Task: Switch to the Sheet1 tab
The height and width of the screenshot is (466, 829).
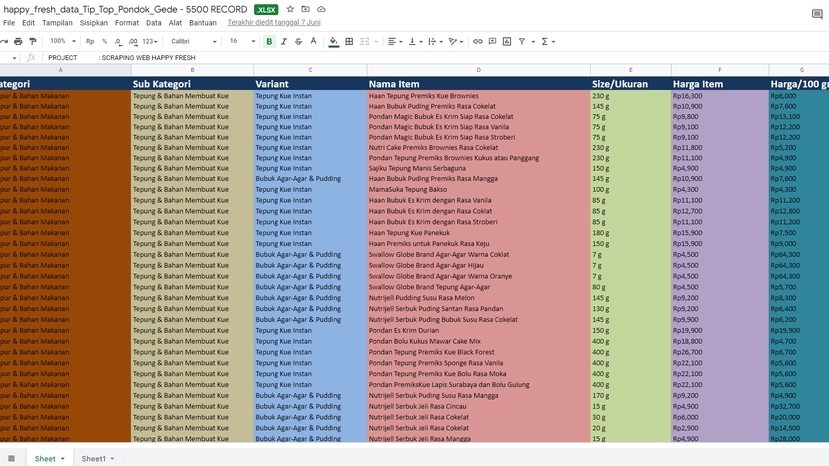Action: point(94,459)
